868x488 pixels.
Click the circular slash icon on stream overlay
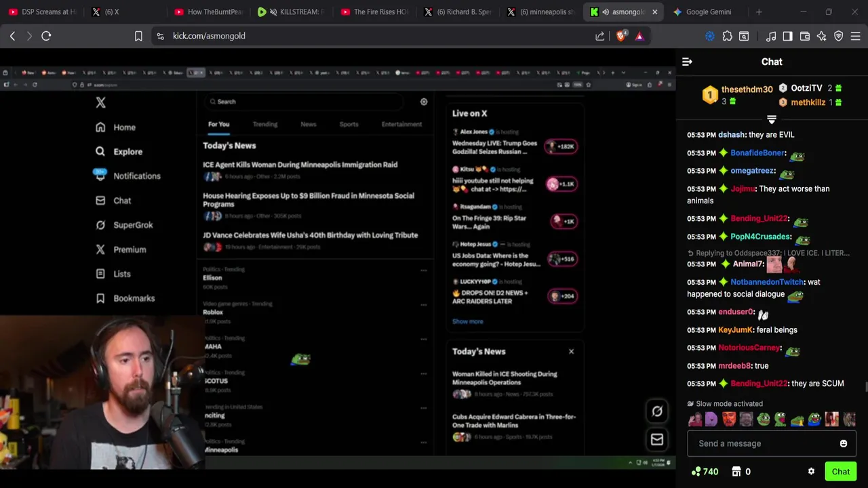pyautogui.click(x=657, y=411)
